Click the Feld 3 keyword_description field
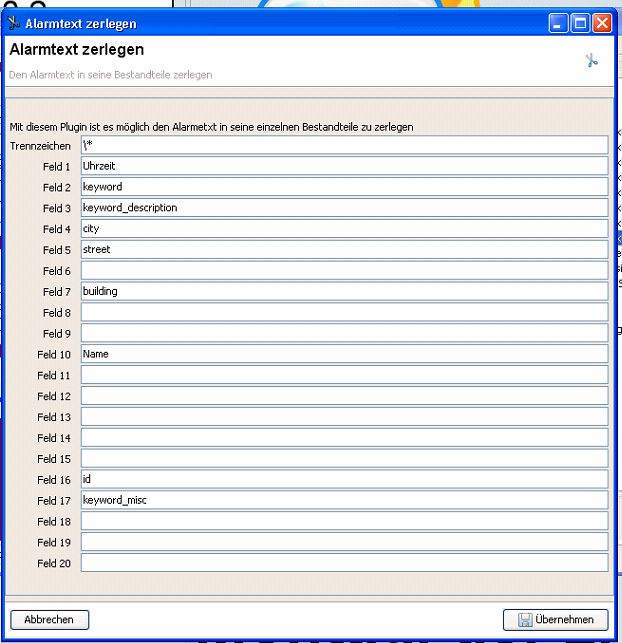Screen dimensions: 622x643 point(344,208)
